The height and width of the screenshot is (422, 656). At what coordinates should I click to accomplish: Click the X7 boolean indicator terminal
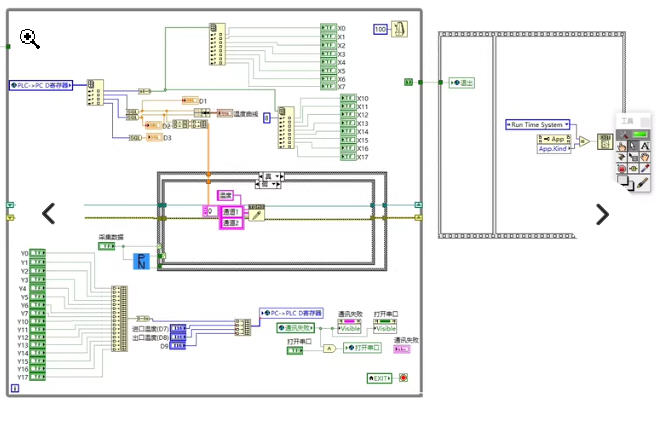click(328, 87)
